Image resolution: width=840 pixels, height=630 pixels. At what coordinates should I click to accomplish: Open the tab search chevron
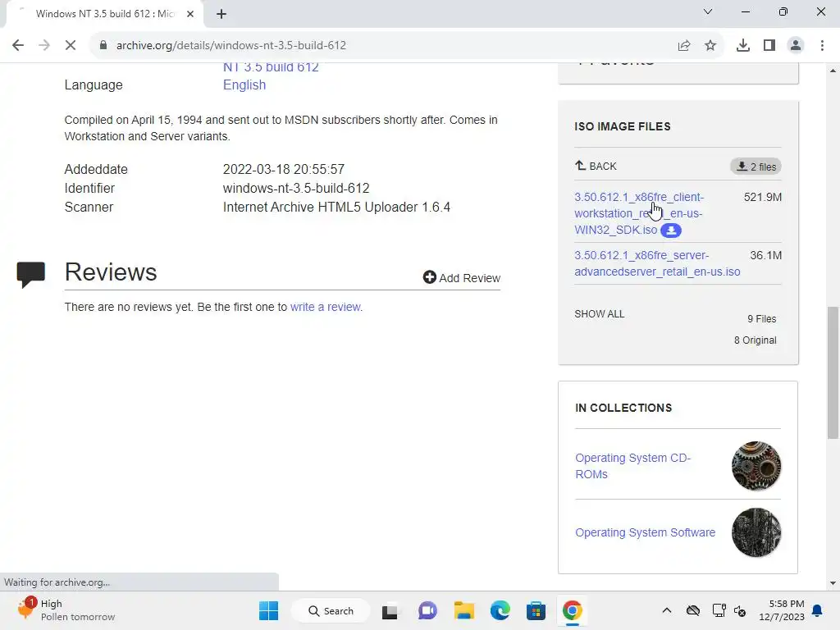click(x=708, y=11)
